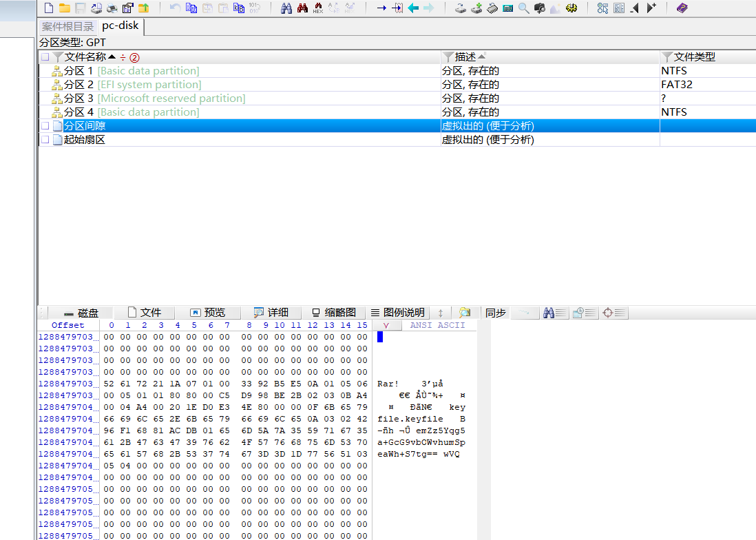Select the 缩略图 view mode
The height and width of the screenshot is (540, 756).
[334, 313]
